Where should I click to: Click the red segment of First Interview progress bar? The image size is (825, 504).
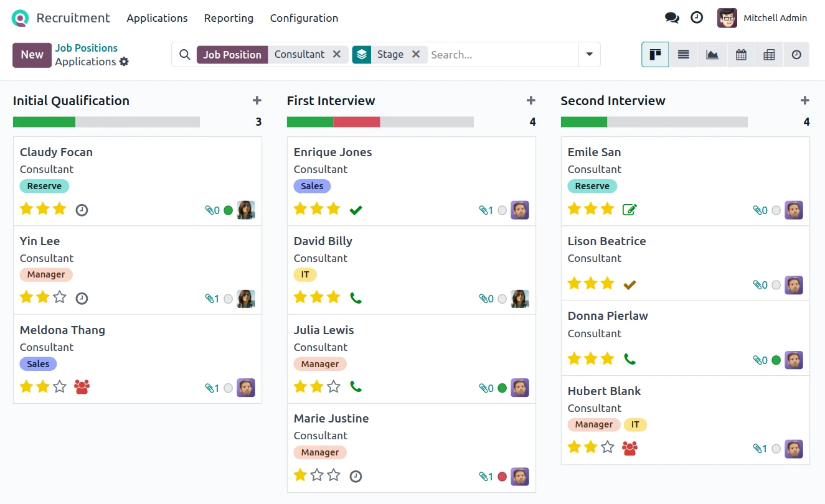(x=356, y=122)
